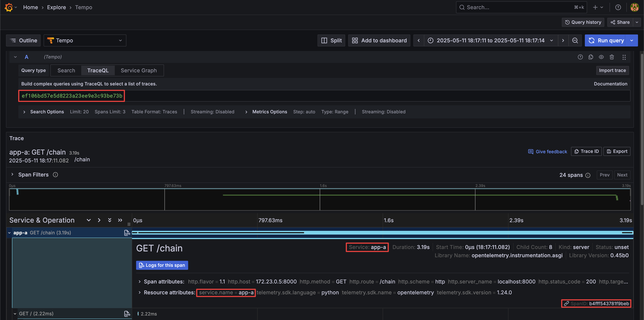Click the page vertical scrollbar

(642, 130)
